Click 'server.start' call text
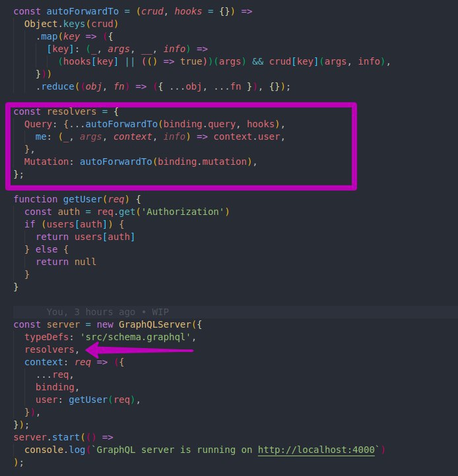Image resolution: width=458 pixels, height=476 pixels. click(x=46, y=437)
